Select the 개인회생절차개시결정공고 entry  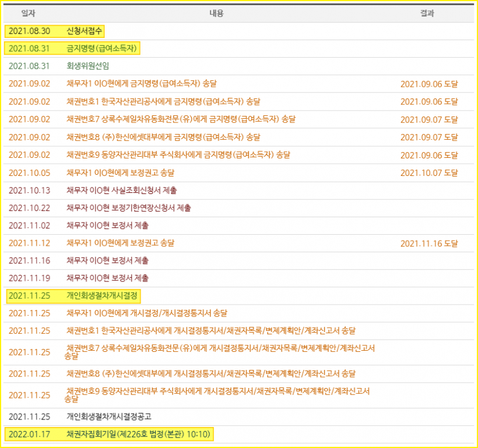coord(109,417)
